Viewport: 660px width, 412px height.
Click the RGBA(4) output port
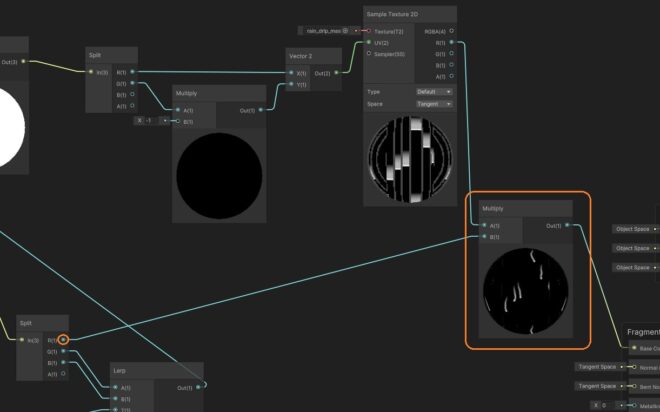pos(451,31)
